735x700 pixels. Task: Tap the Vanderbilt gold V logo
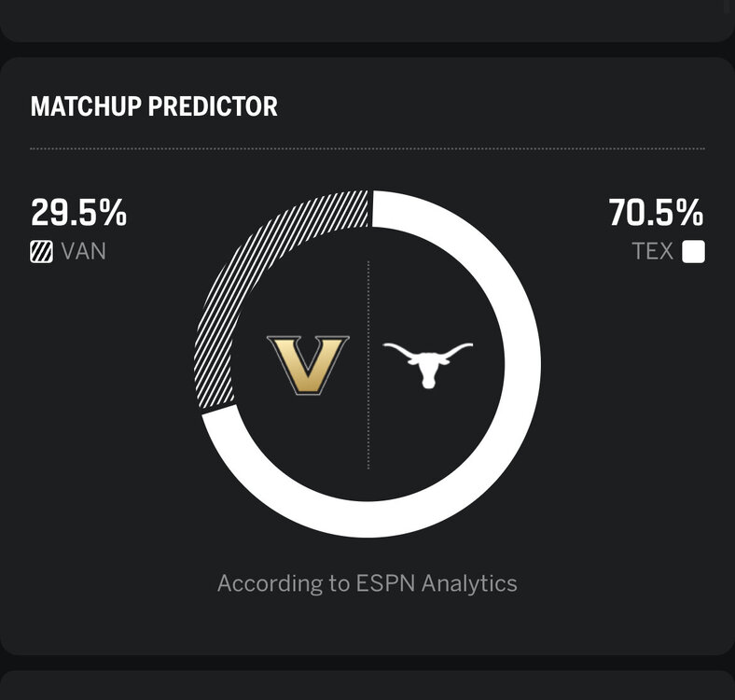coord(308,365)
